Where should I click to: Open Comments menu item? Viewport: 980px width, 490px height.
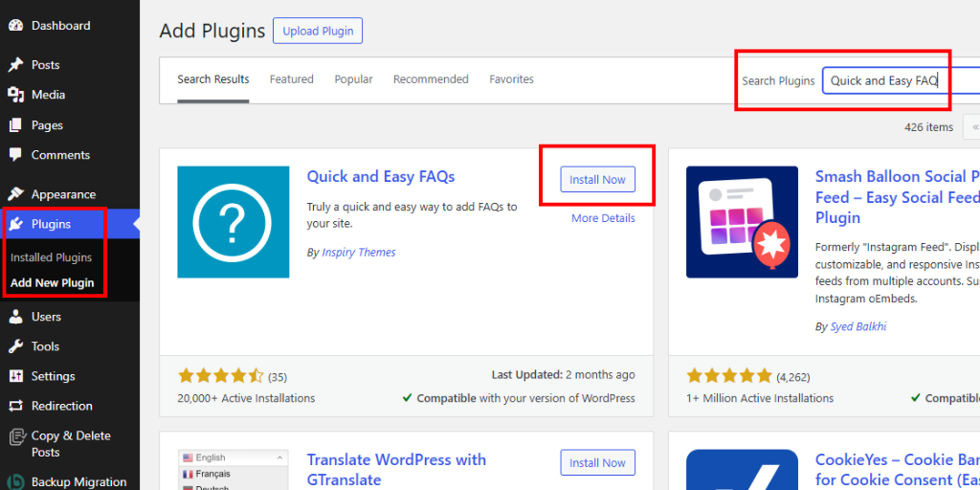pos(60,155)
